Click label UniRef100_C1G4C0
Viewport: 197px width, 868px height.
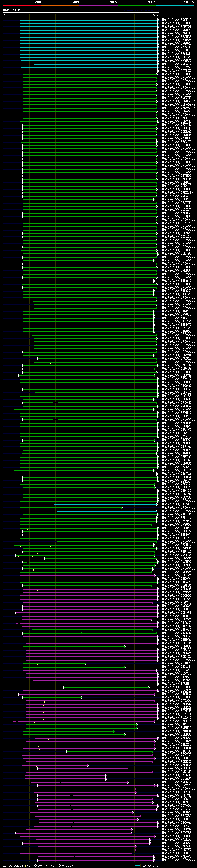176,481
